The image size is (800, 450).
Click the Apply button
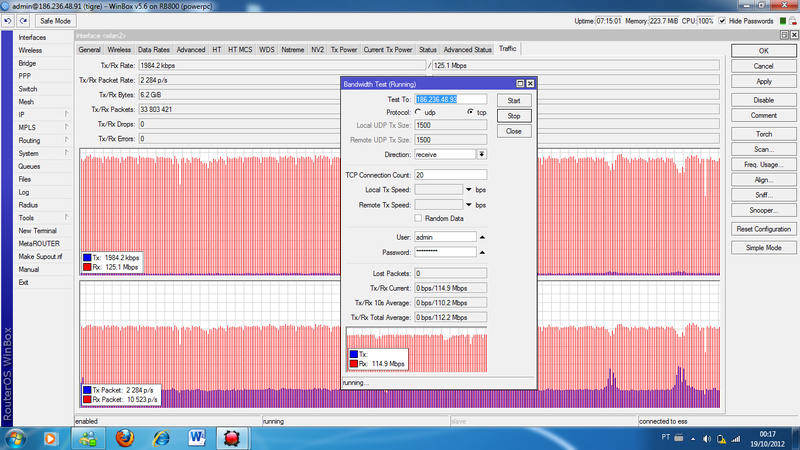click(x=763, y=82)
